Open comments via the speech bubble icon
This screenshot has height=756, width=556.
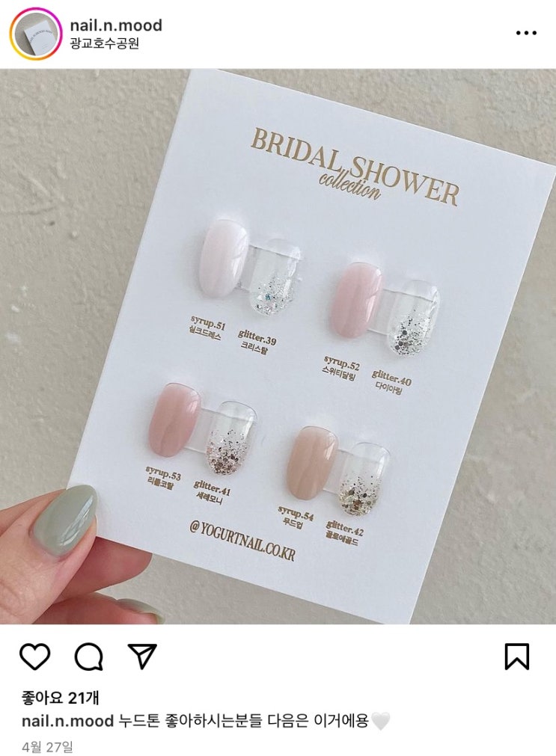coord(89,657)
